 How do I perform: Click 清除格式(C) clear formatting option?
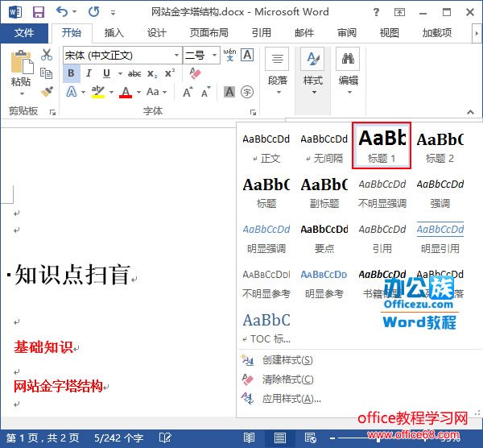pos(278,380)
